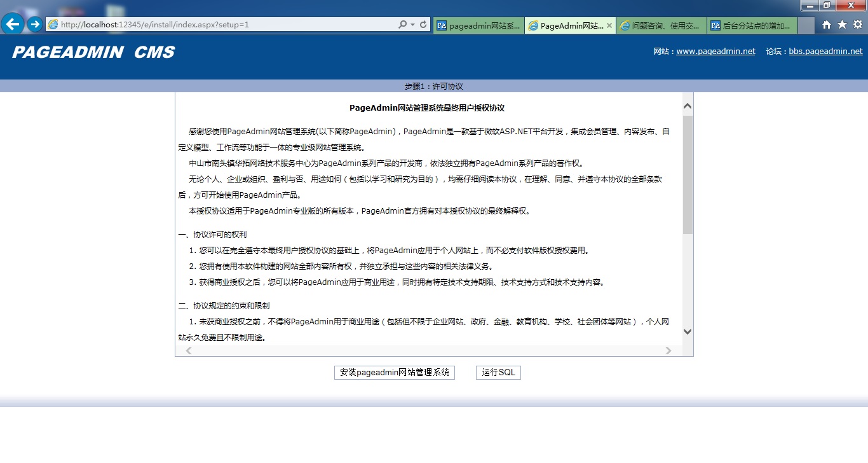868x463 pixels.
Task: Open a new blank tab
Action: click(x=806, y=25)
